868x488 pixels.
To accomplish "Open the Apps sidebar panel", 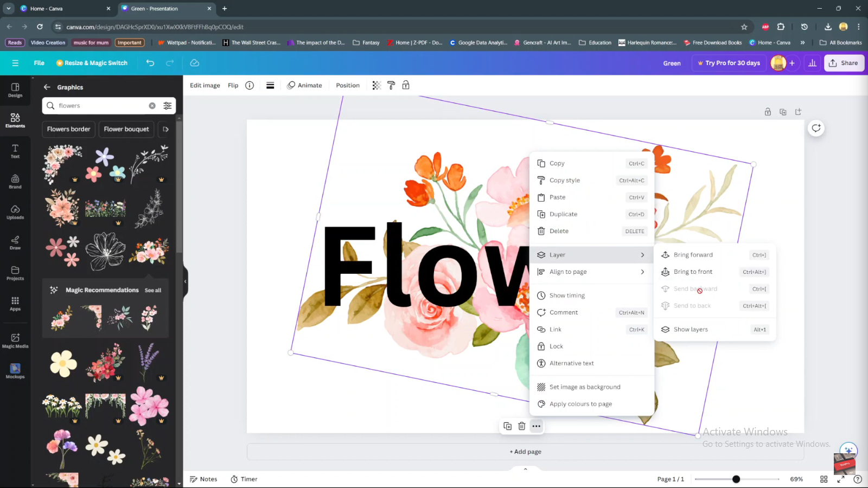I will (x=15, y=304).
